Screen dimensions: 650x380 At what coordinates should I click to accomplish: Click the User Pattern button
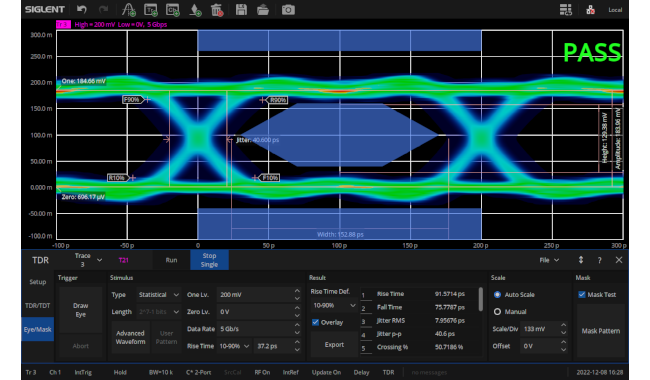click(166, 337)
